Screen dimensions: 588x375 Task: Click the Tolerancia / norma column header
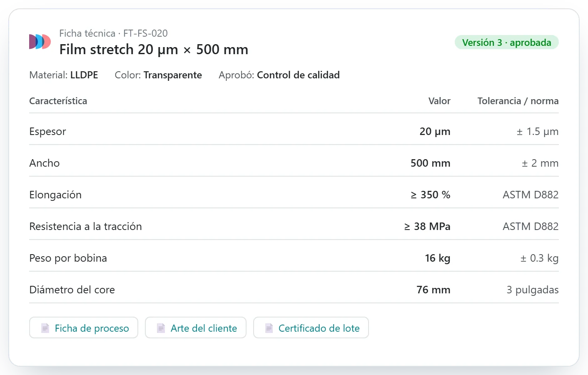click(518, 101)
